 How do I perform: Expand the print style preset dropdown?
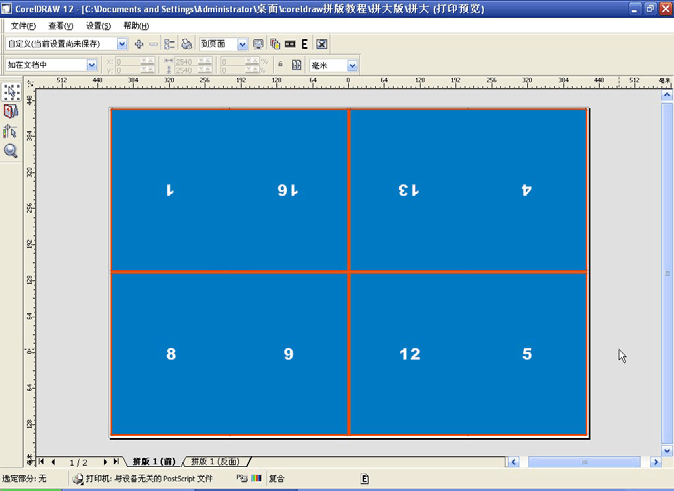122,45
